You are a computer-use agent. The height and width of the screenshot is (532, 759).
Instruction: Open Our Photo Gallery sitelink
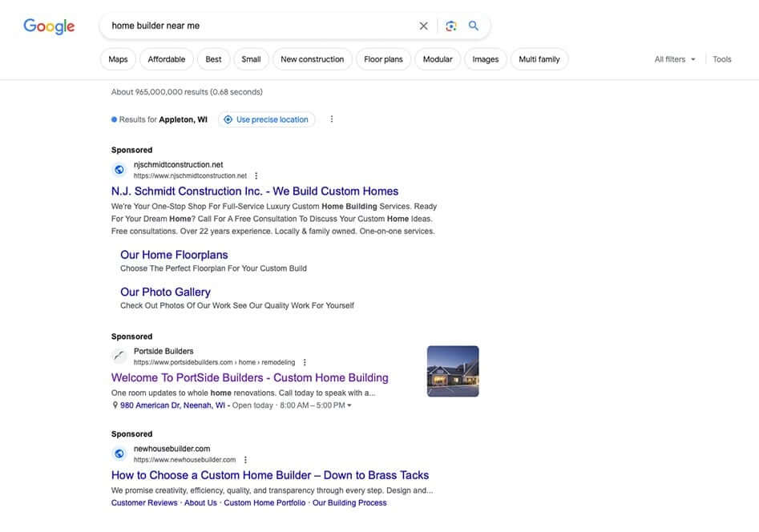tap(165, 292)
